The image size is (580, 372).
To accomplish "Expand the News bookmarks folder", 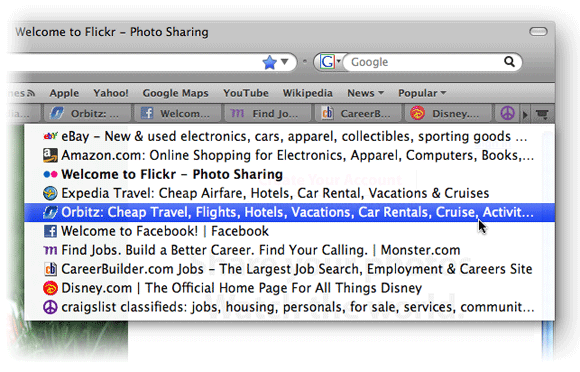I will (x=365, y=93).
